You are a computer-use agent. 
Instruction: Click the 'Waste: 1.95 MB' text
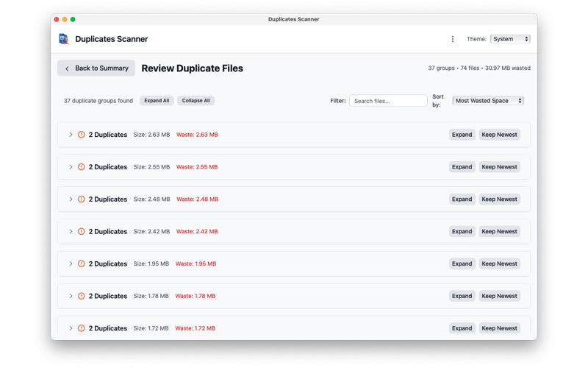[196, 263]
